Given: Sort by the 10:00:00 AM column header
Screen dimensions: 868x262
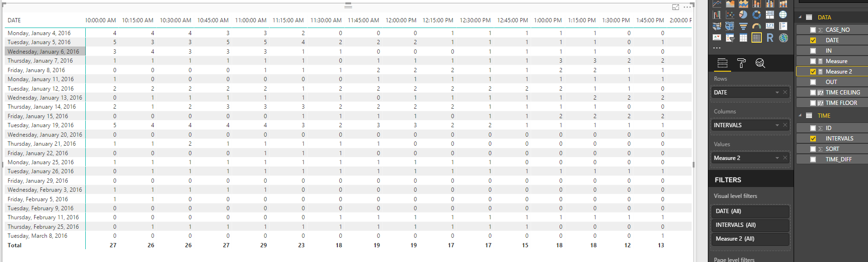Looking at the screenshot, I should pyautogui.click(x=100, y=20).
